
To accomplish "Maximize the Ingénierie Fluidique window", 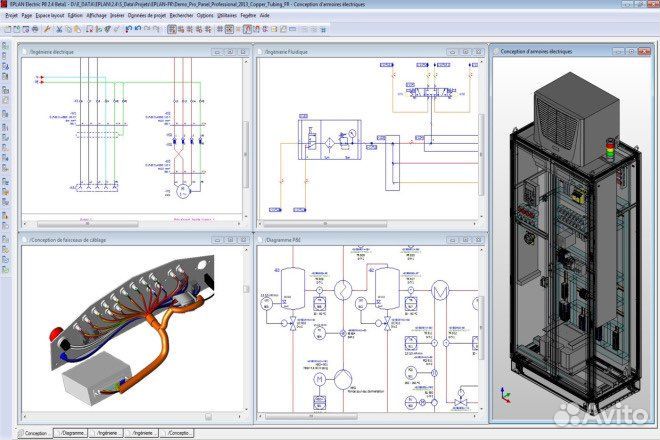I will click(466, 51).
